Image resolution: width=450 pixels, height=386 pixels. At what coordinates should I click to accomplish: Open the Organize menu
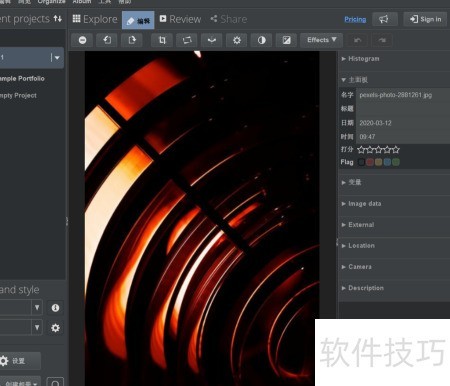(x=51, y=2)
